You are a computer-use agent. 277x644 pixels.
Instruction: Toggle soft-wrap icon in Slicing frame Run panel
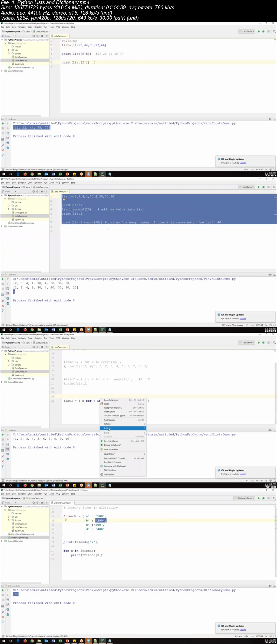pyautogui.click(x=8, y=133)
